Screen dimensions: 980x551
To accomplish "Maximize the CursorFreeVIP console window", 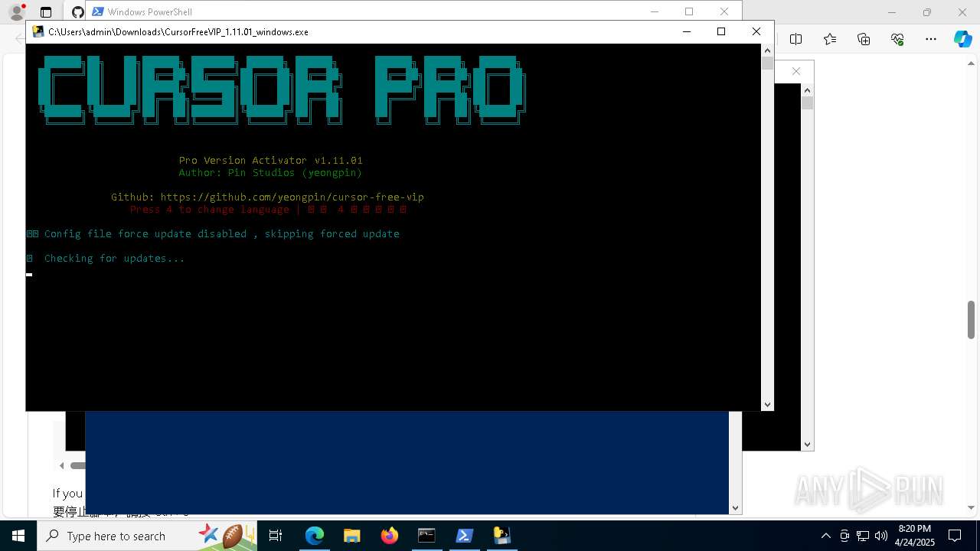I will 720,31.
